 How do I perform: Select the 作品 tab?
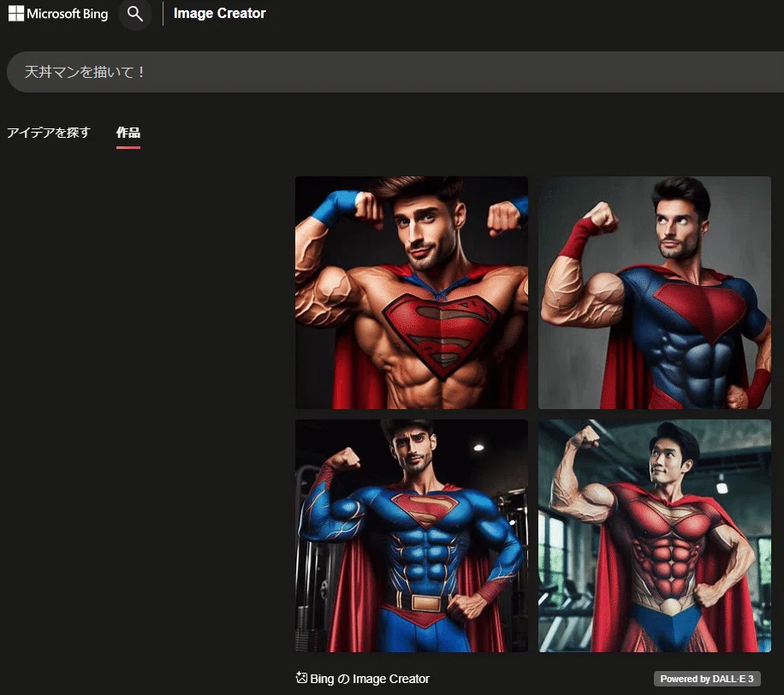[x=128, y=133]
